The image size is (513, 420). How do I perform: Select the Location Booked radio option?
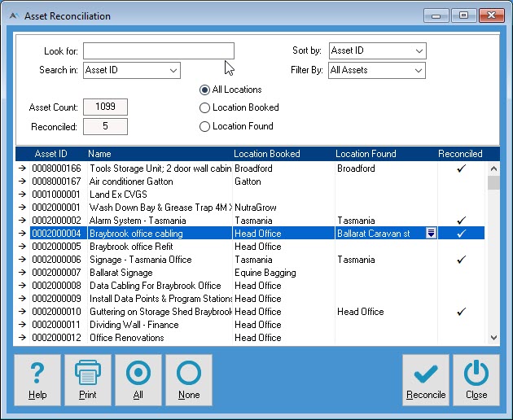click(x=205, y=107)
